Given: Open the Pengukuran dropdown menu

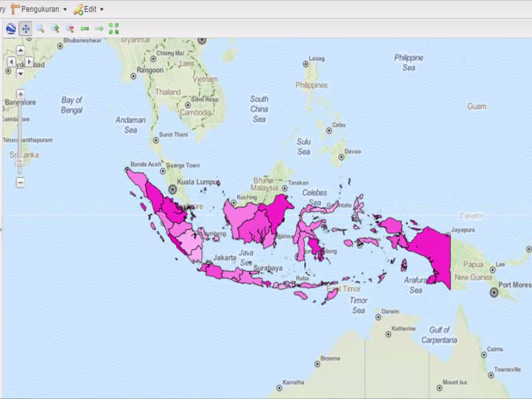Looking at the screenshot, I should click(x=64, y=9).
